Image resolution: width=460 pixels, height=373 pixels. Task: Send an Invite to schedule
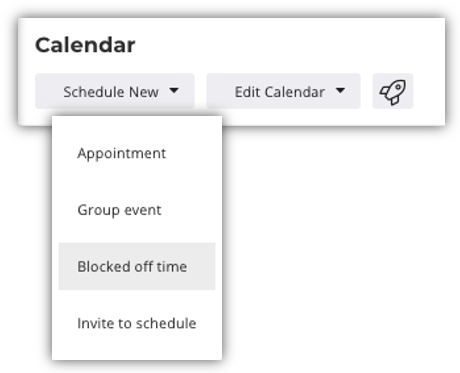(x=137, y=323)
